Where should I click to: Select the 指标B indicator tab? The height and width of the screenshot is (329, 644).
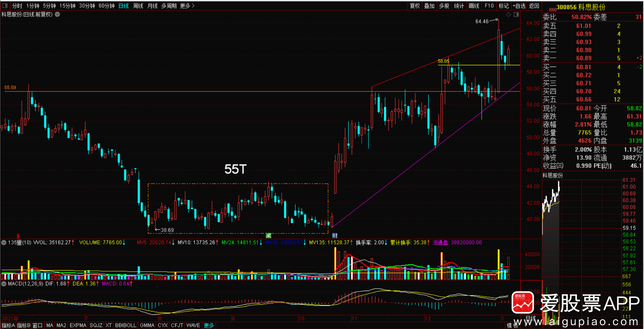tap(23, 325)
